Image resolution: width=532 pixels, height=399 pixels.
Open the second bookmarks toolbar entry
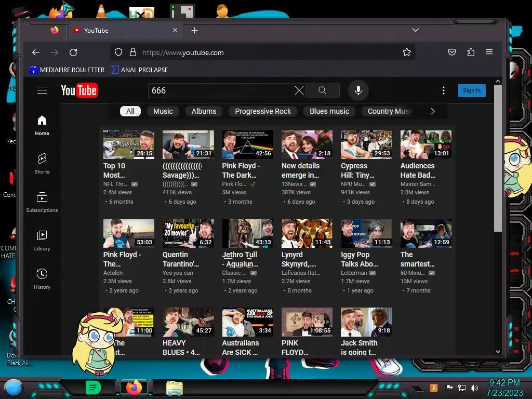pyautogui.click(x=139, y=70)
